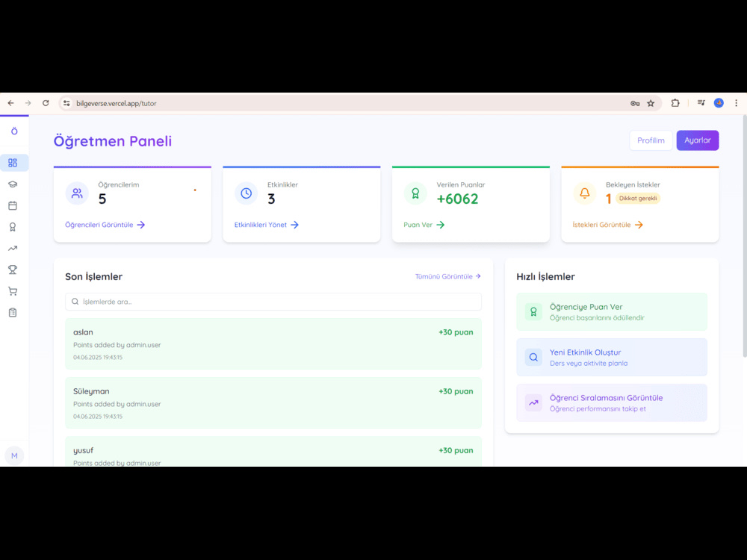This screenshot has height=560, width=747.
Task: Open the clipboard icon in sidebar
Action: (13, 313)
